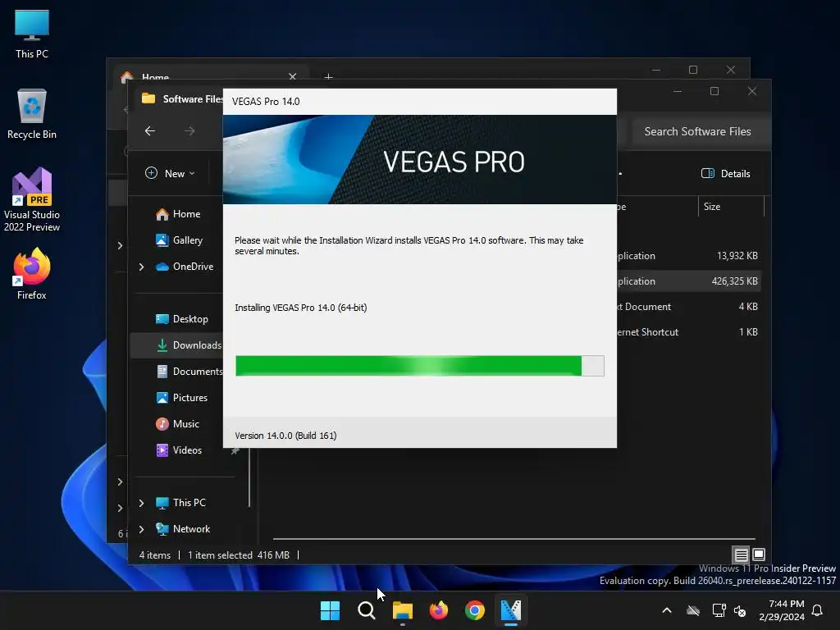Screen dimensions: 840x630
Task: Click the Version 14.0.0 (Build 161) text
Action: (285, 436)
